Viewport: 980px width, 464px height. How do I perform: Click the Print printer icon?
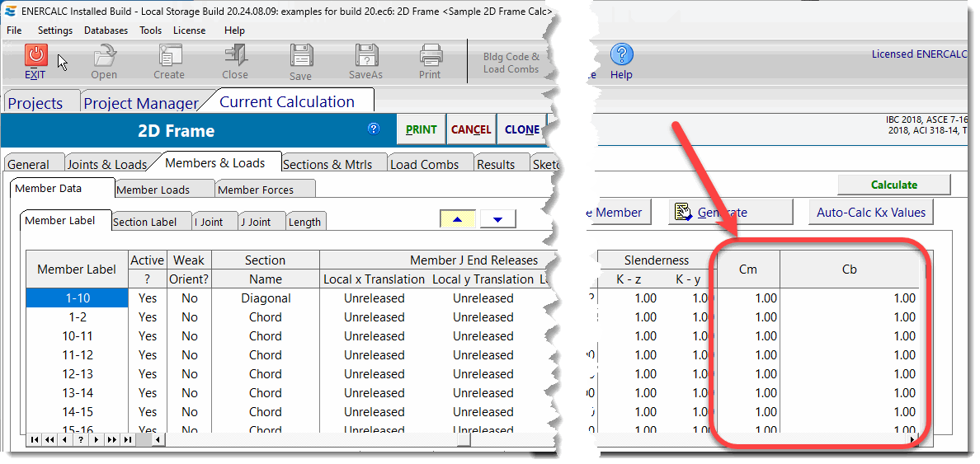click(x=430, y=55)
